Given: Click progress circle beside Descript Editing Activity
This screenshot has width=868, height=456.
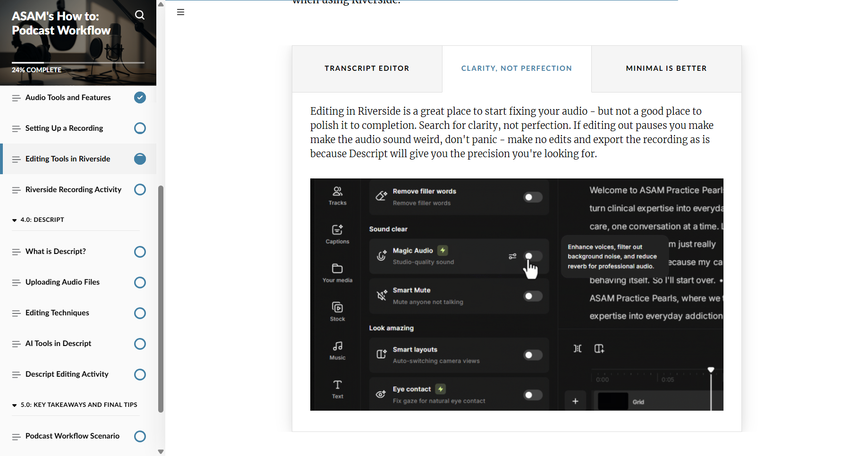Looking at the screenshot, I should pos(140,374).
